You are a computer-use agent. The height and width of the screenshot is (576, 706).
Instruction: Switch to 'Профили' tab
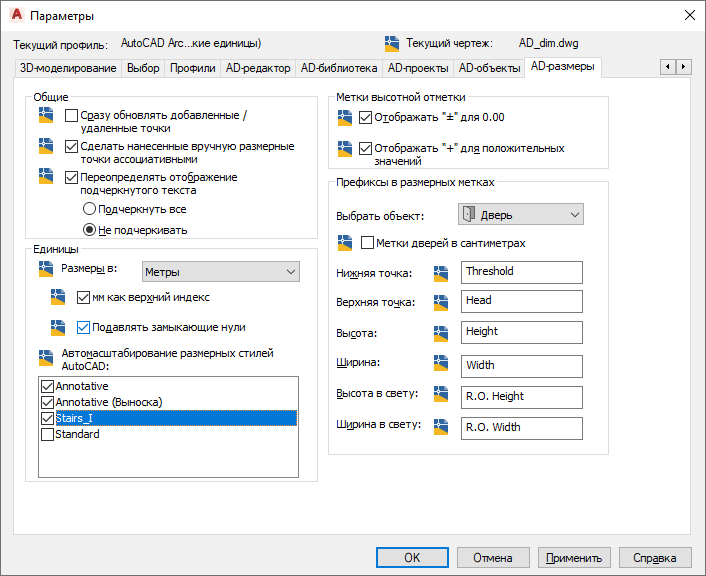coord(193,68)
